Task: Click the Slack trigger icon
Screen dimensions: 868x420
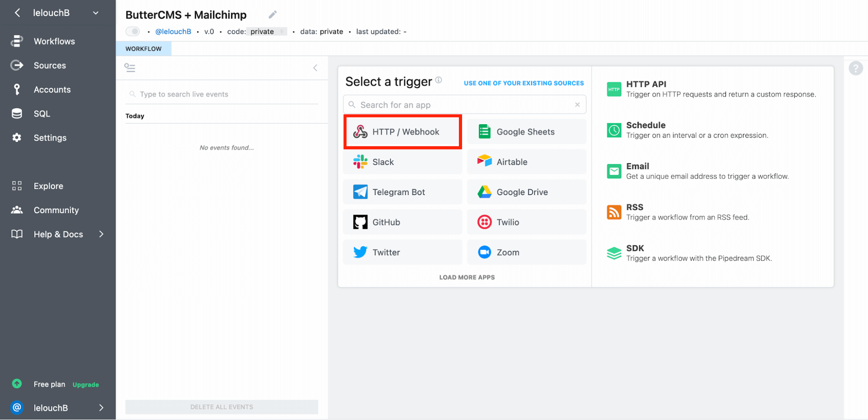Action: tap(360, 162)
